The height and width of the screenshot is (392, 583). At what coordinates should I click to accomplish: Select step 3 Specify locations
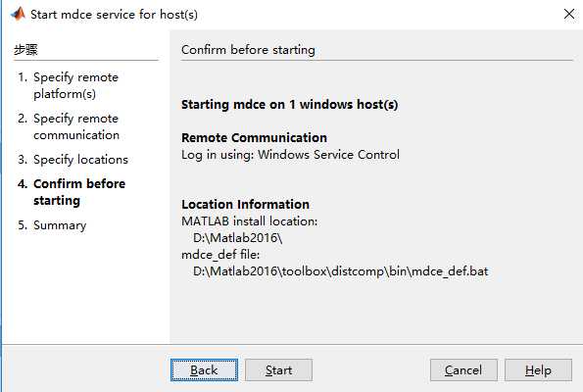point(73,160)
